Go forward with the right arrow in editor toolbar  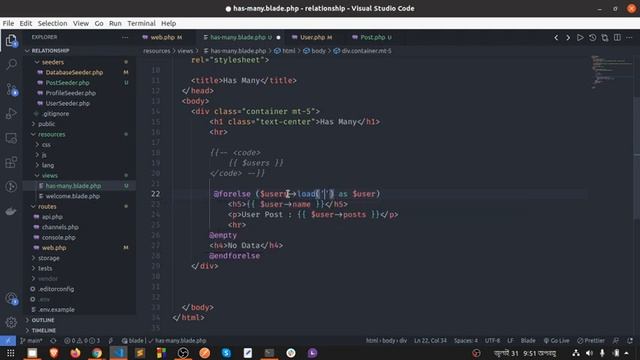pos(568,38)
